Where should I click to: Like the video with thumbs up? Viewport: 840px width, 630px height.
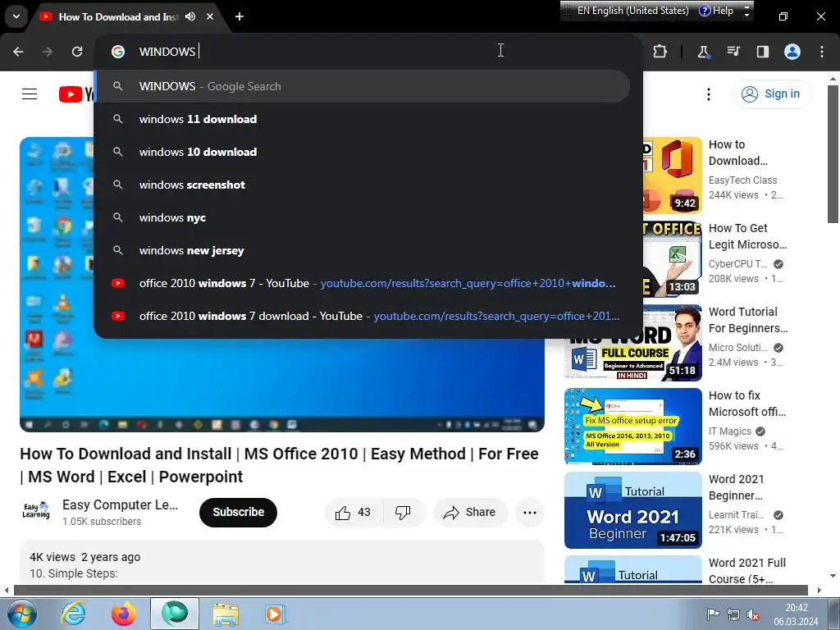(354, 512)
